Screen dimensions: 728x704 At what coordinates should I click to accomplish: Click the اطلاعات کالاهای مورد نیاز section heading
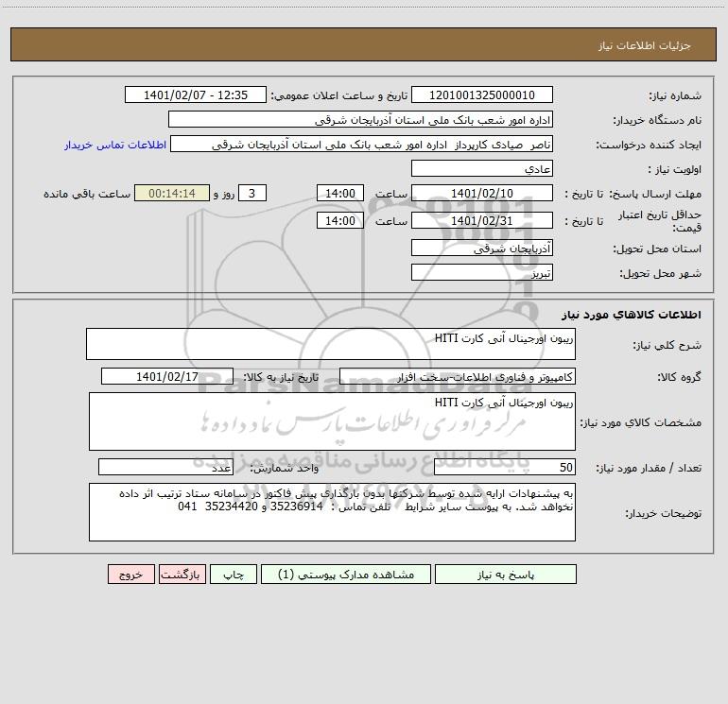(632, 315)
